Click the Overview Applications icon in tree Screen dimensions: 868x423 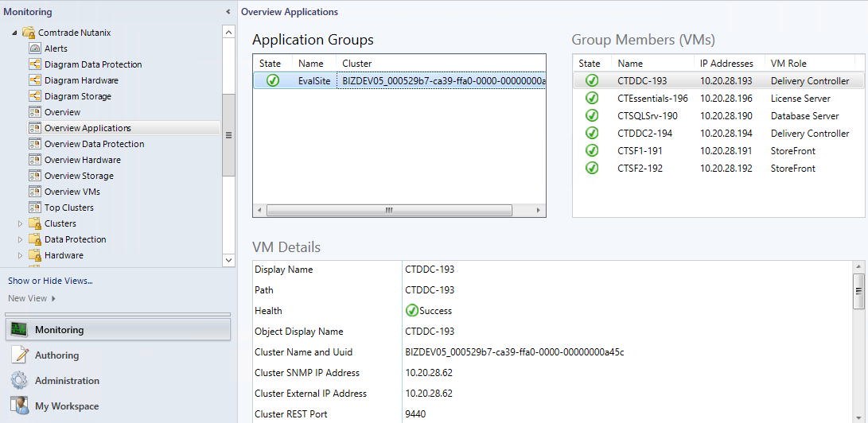[35, 128]
